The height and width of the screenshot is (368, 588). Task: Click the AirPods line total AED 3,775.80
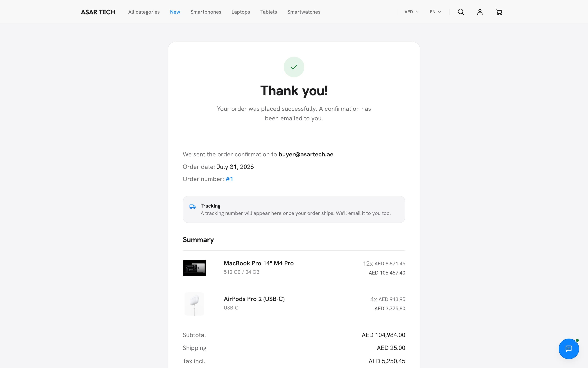[x=390, y=309]
